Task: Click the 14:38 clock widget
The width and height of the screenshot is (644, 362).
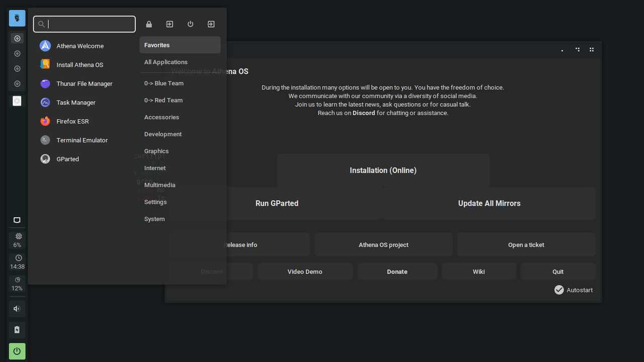Action: 17,262
